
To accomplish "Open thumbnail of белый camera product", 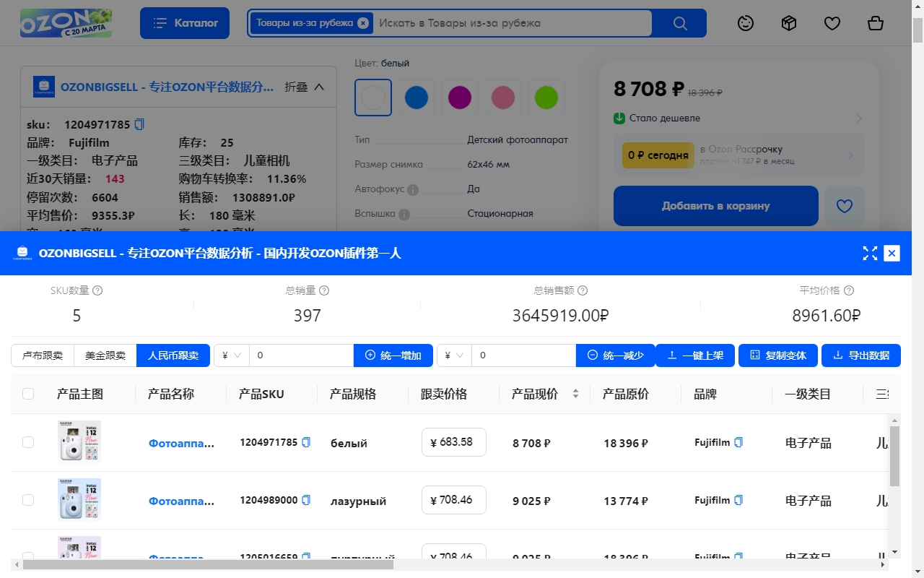I will tap(79, 441).
